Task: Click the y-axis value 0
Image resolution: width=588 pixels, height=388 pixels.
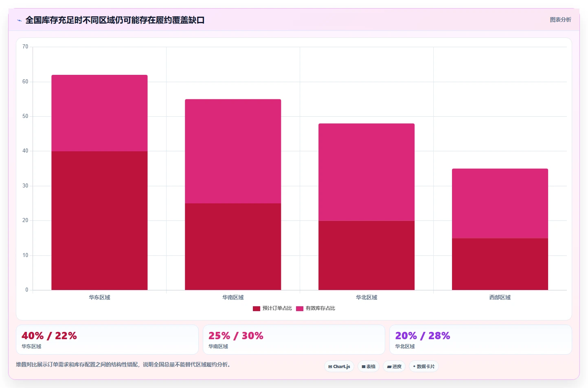Action: click(27, 290)
